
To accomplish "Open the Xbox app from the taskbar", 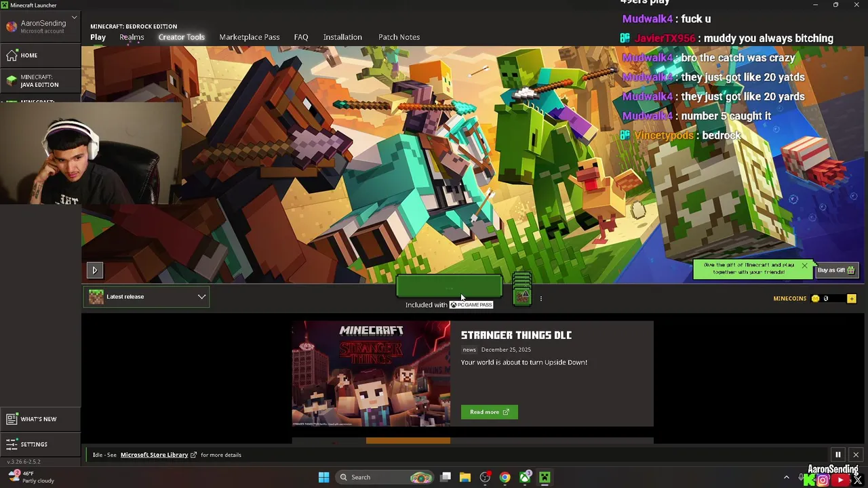I will coord(525,477).
